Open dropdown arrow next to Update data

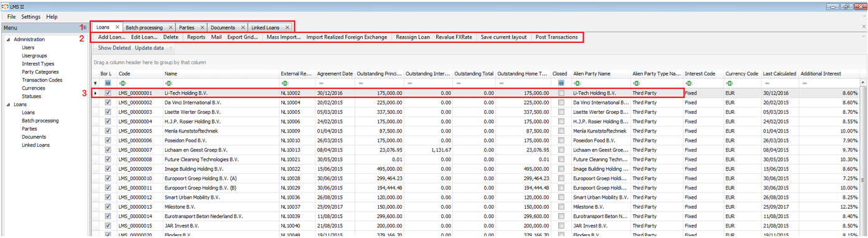[170, 48]
